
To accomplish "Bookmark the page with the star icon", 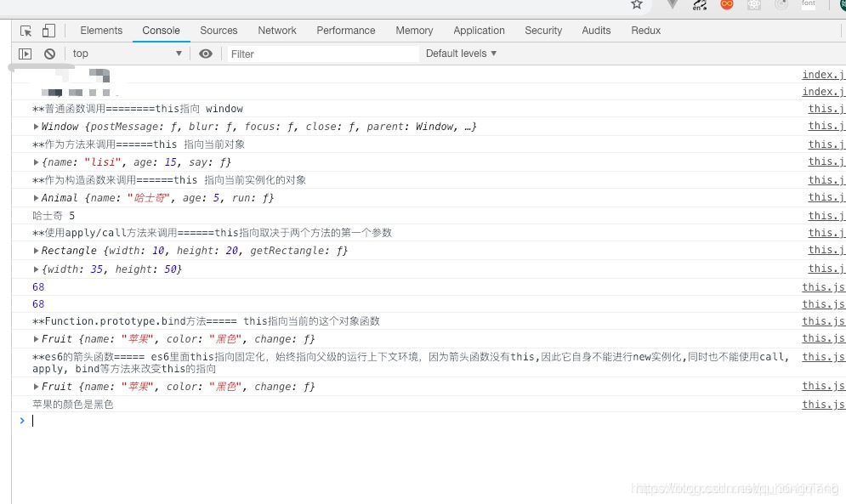I will (x=637, y=4).
